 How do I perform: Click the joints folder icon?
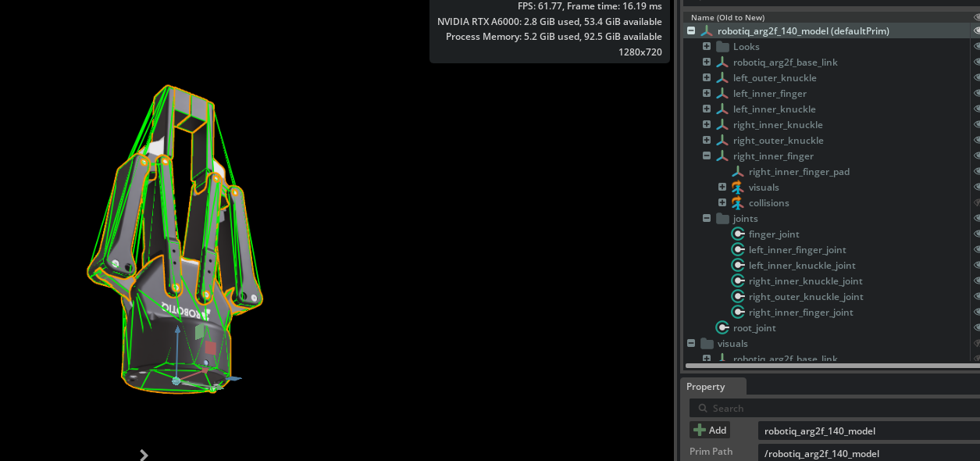coord(722,219)
